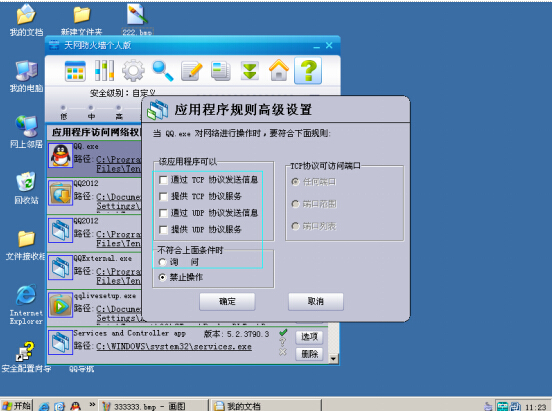Select QQExternal.exe application icon
Image resolution: width=552 pixels, height=411 pixels.
tap(61, 268)
